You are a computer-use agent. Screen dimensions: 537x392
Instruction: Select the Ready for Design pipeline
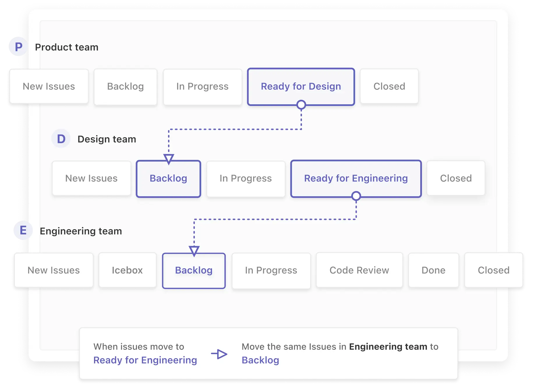(x=301, y=86)
